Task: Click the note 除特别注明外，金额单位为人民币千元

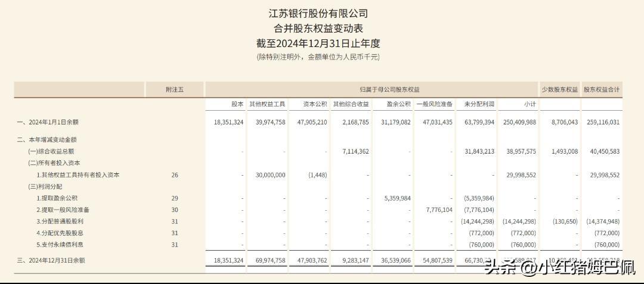Action: point(318,57)
